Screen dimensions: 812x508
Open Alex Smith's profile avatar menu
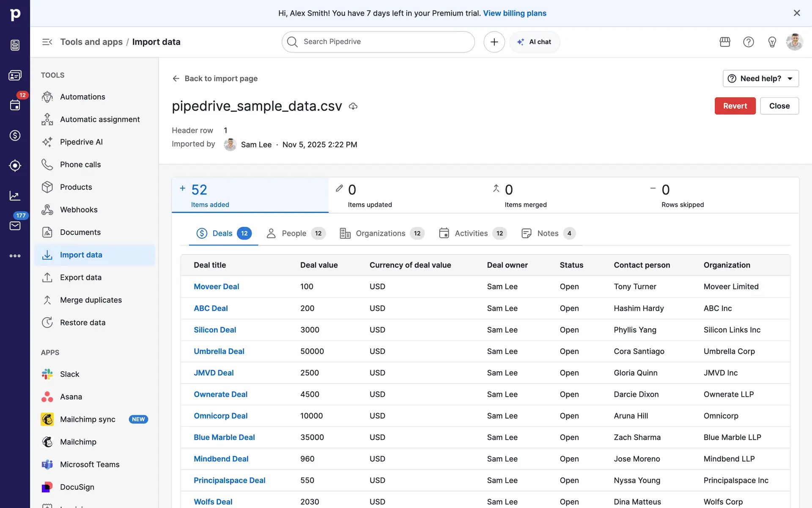[794, 42]
